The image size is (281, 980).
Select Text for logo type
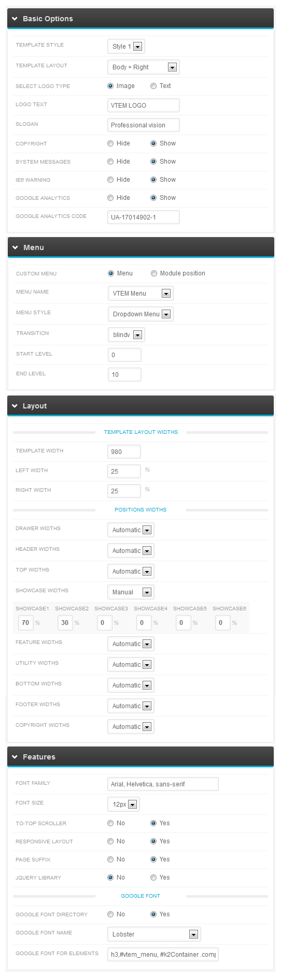click(153, 86)
